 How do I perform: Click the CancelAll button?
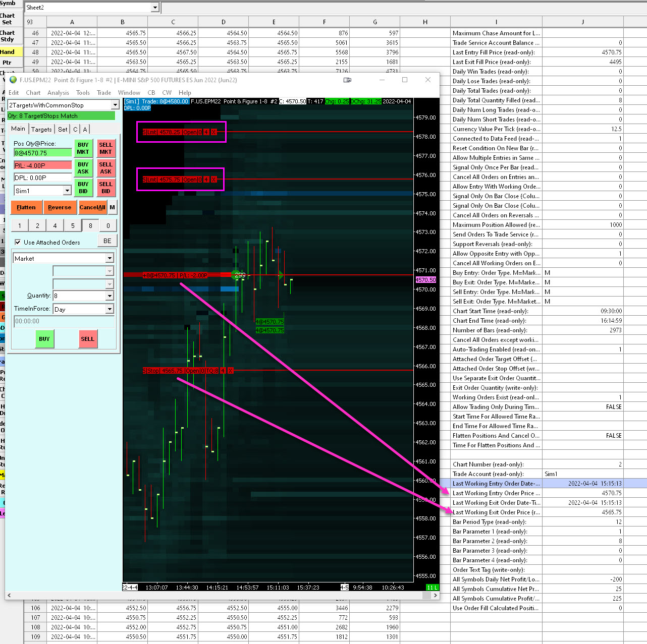[92, 207]
